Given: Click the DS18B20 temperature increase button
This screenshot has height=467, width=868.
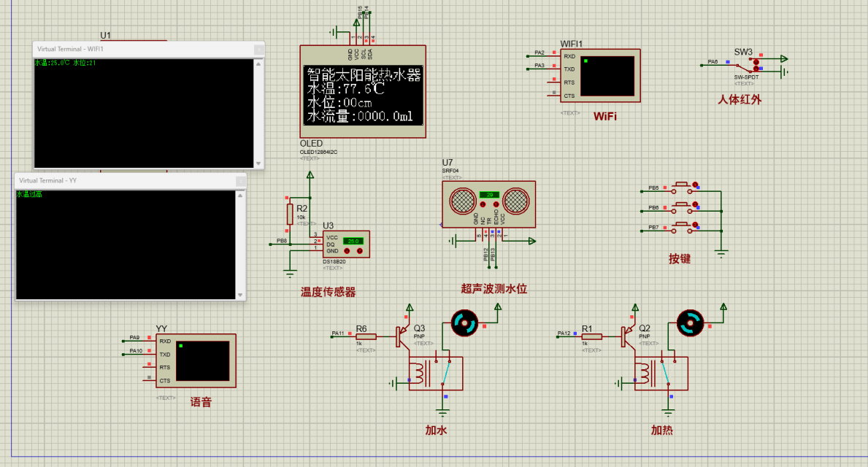Looking at the screenshot, I should point(359,251).
